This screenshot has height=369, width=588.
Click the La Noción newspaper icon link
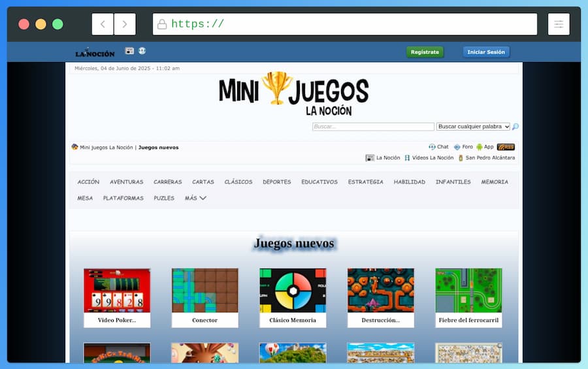370,158
